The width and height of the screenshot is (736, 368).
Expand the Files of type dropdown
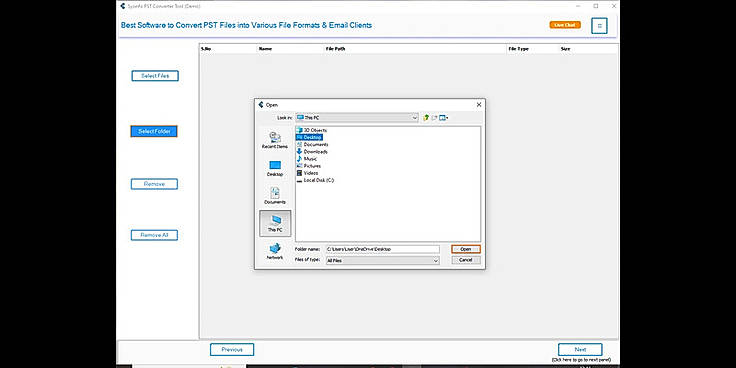[436, 261]
